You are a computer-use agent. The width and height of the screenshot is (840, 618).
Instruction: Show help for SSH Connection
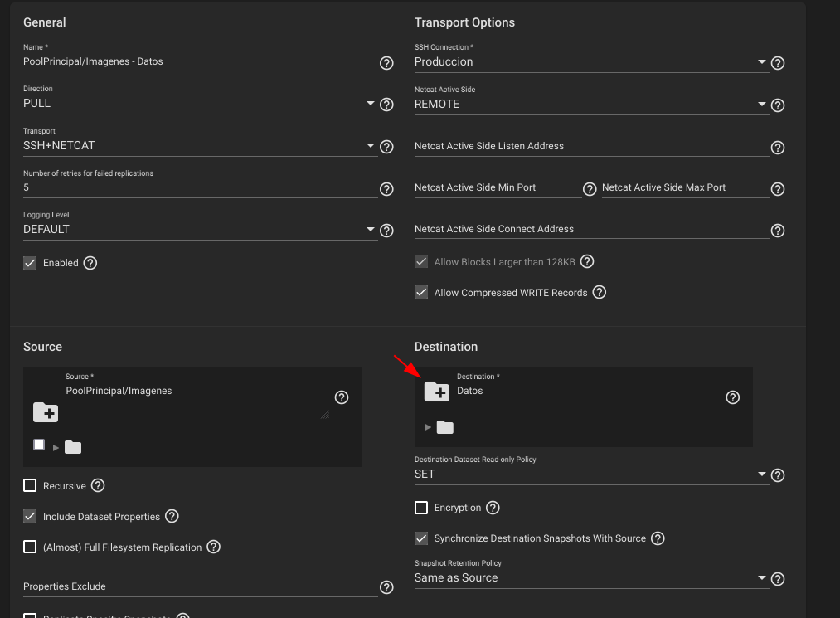[x=777, y=63]
